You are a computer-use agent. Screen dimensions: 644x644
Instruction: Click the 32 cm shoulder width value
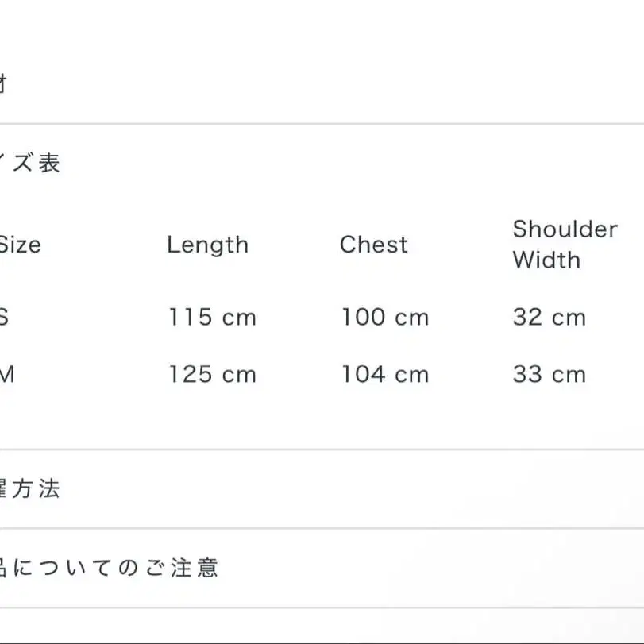coord(550,317)
